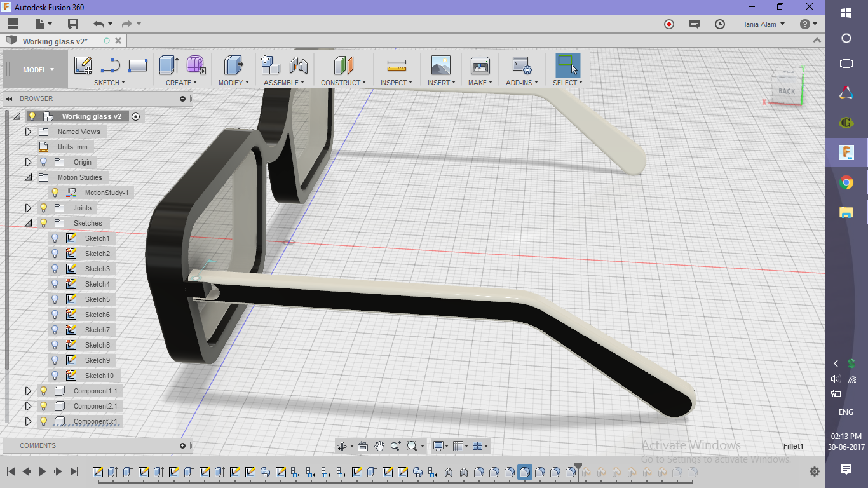Collapse the Sketches folder

pos(28,223)
